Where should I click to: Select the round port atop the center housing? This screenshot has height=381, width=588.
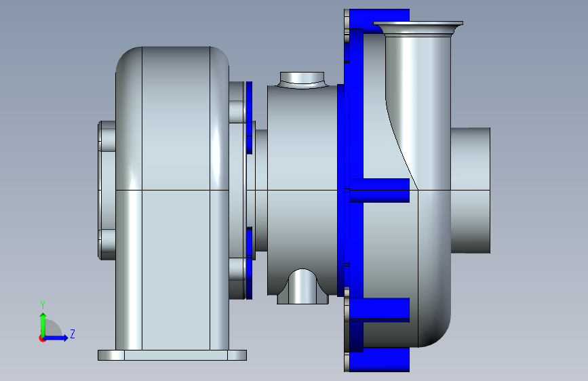click(302, 79)
